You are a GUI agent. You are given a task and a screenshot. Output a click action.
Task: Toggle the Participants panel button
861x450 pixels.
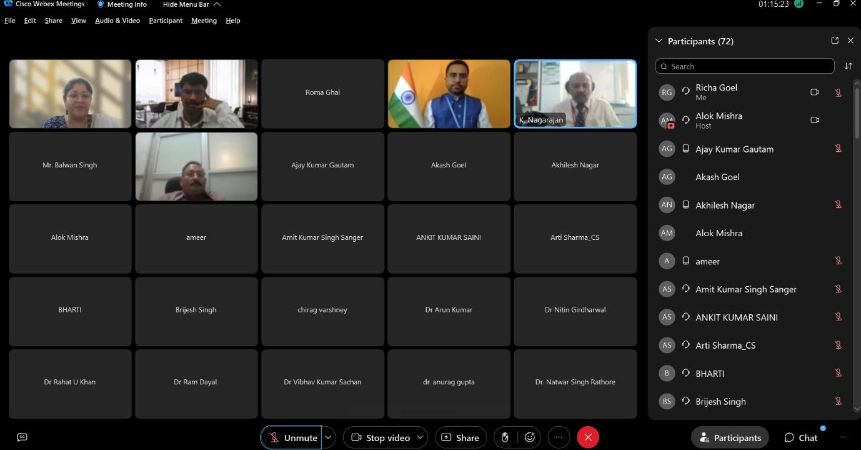click(730, 437)
